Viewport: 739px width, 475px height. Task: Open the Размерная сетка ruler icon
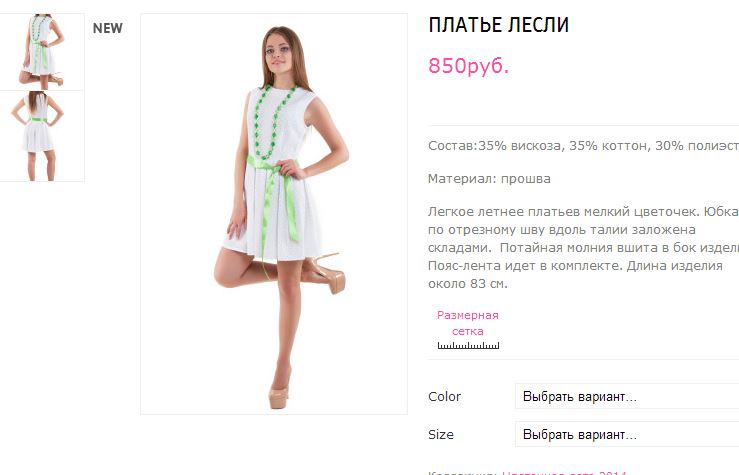coord(468,345)
